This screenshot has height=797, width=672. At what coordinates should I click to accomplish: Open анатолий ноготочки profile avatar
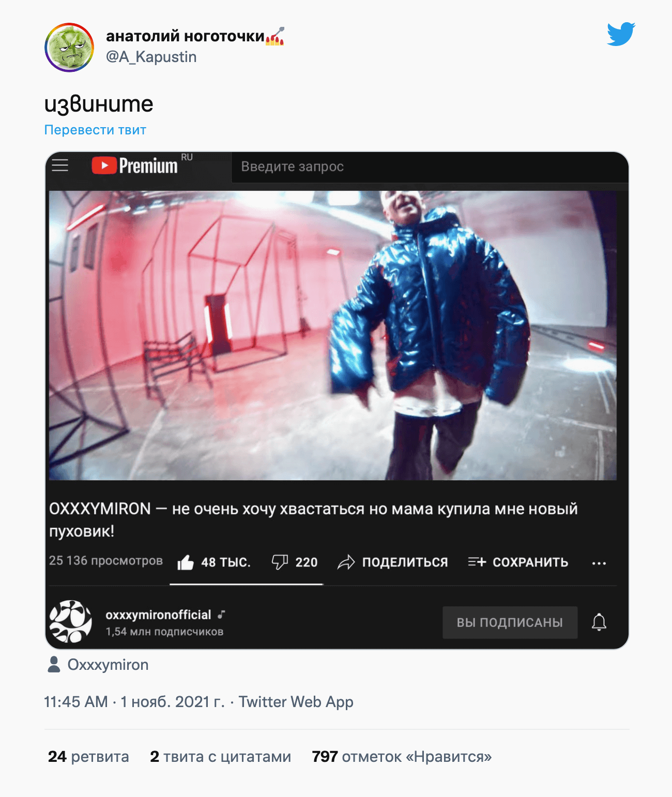[x=69, y=47]
